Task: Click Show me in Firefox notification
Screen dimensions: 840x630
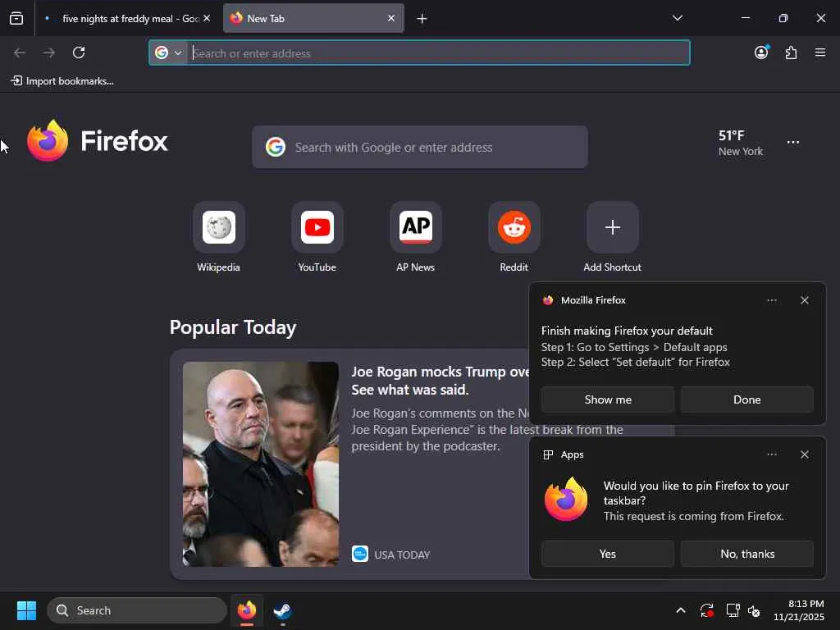Action: [608, 399]
